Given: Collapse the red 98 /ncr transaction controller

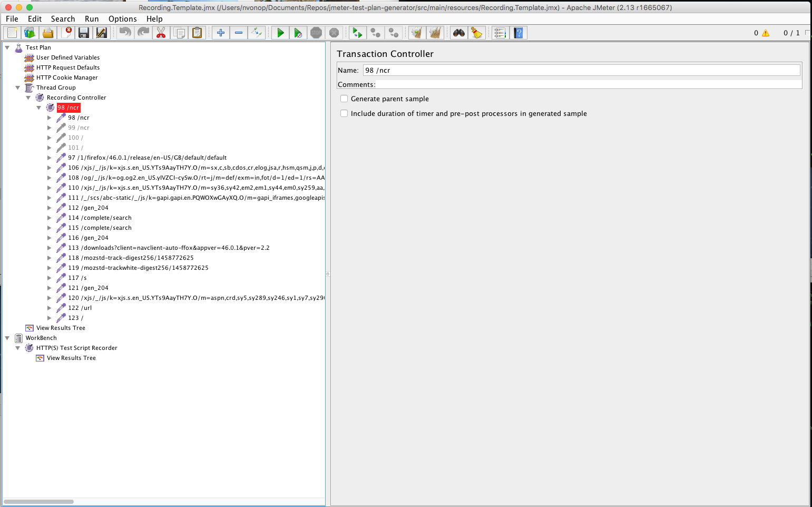Looking at the screenshot, I should 39,108.
